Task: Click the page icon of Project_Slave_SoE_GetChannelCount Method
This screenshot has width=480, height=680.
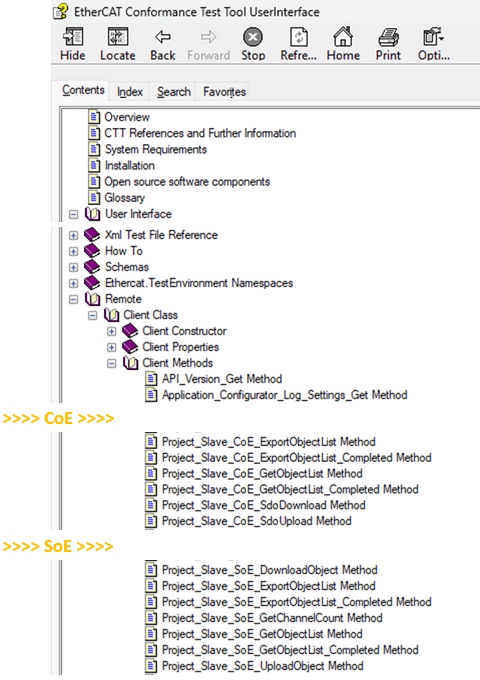Action: (x=151, y=618)
